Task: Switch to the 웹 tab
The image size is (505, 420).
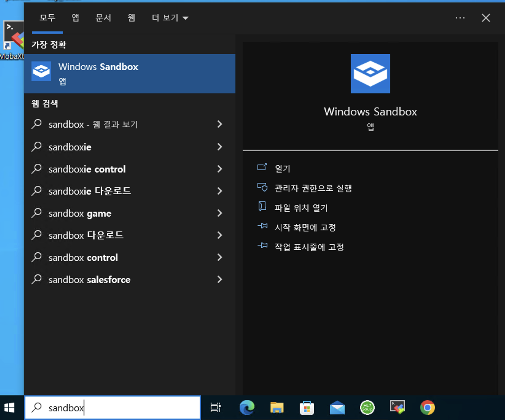Action: click(131, 18)
